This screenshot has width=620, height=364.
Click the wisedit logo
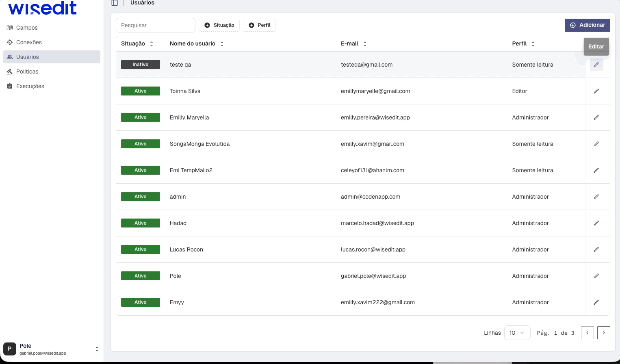point(42,8)
